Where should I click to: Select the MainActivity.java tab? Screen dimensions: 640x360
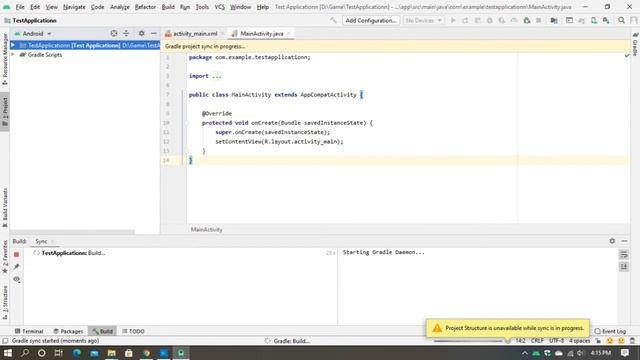point(261,33)
